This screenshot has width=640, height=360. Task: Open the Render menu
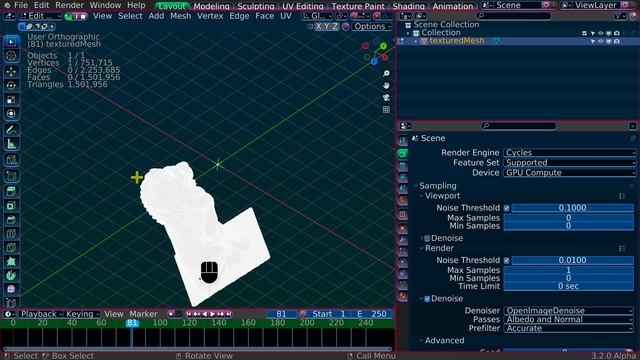[69, 5]
